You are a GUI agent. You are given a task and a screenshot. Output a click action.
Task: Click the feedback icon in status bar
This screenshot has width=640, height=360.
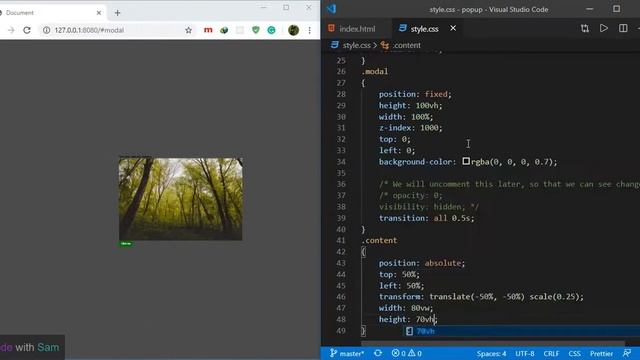[627, 353]
